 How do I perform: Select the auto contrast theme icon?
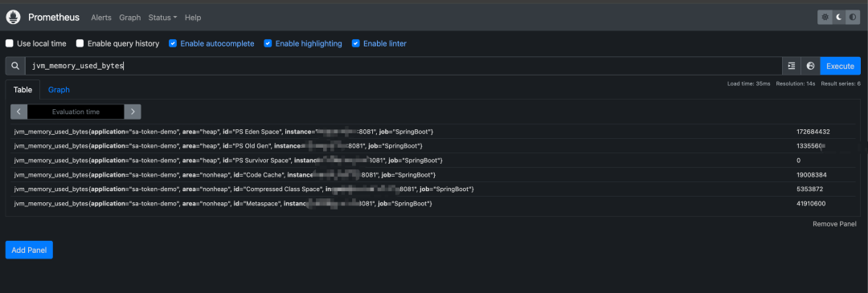point(853,17)
